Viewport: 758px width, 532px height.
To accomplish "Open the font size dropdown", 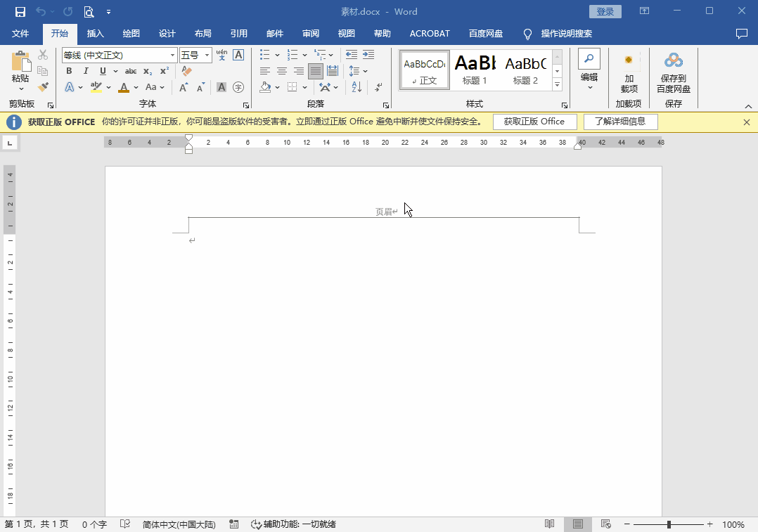I will tap(207, 55).
